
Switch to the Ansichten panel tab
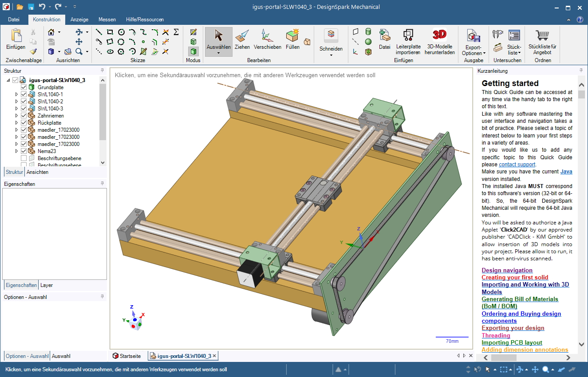tap(37, 172)
